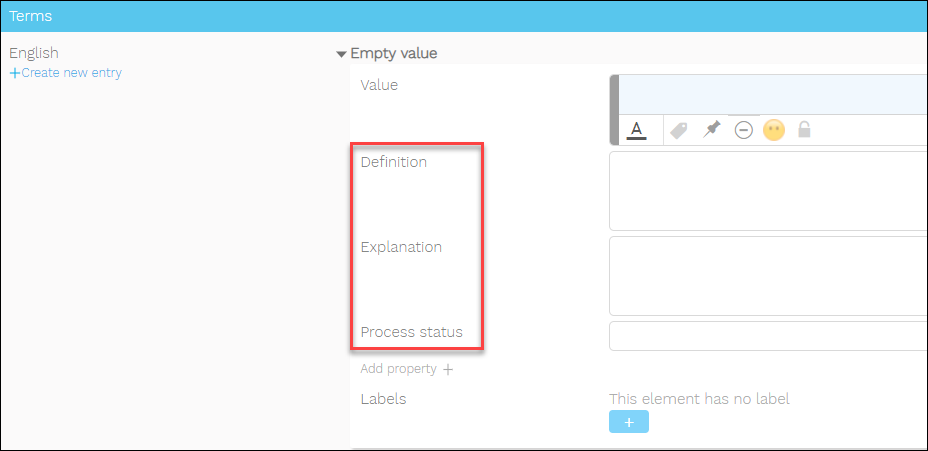
Task: Click the yellow face status icon
Action: [773, 130]
